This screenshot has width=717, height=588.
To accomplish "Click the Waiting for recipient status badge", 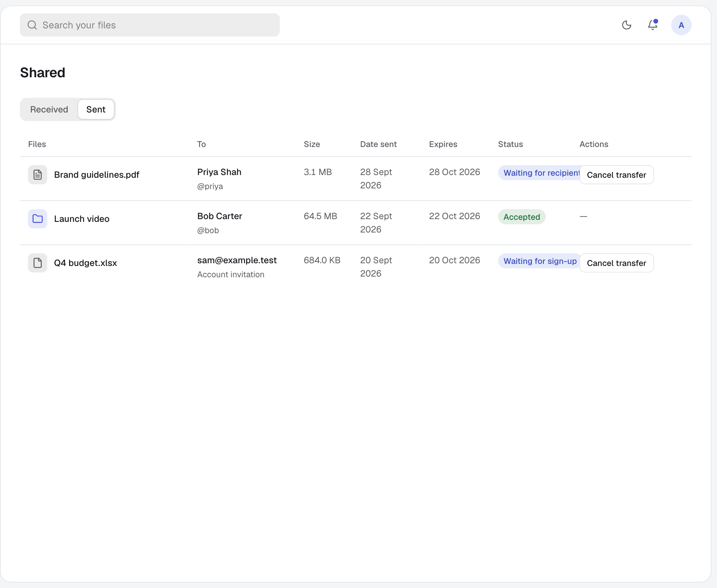I will (x=539, y=173).
